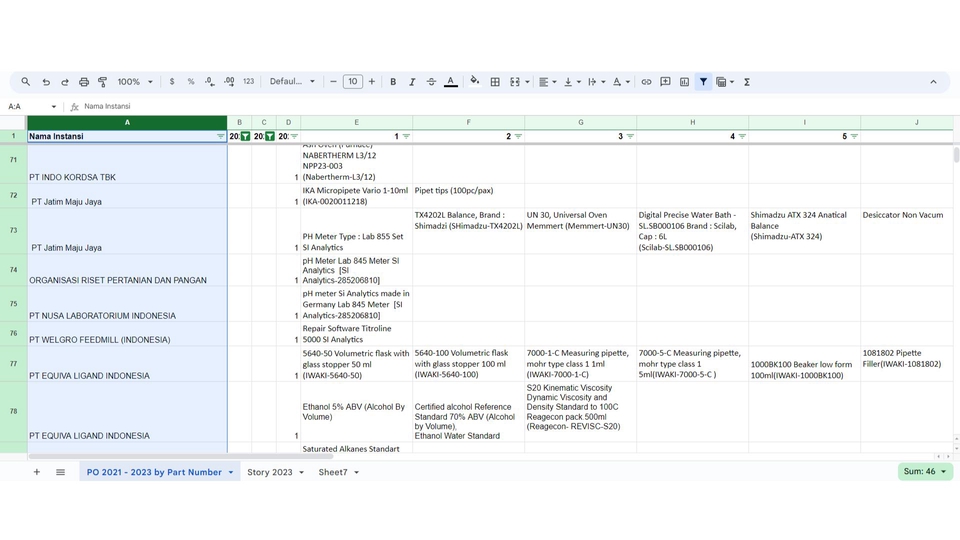Screen dimensions: 960x540
Task: Open the vertical align menu
Action: click(572, 81)
